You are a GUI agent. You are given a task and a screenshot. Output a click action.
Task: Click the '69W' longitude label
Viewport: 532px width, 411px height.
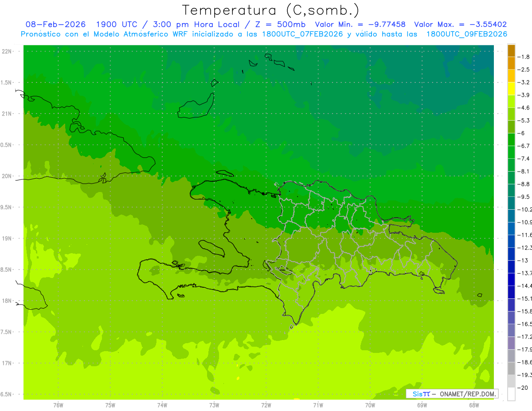tap(422, 405)
